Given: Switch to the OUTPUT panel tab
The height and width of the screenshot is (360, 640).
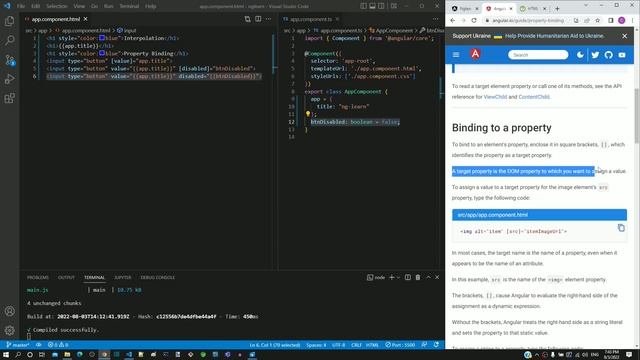Looking at the screenshot, I should (66, 277).
